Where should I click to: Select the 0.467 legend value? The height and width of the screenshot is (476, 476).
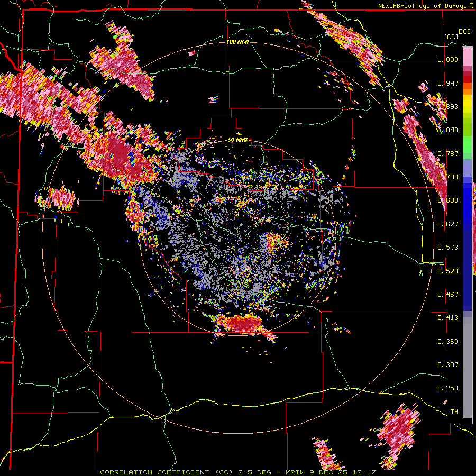[448, 295]
